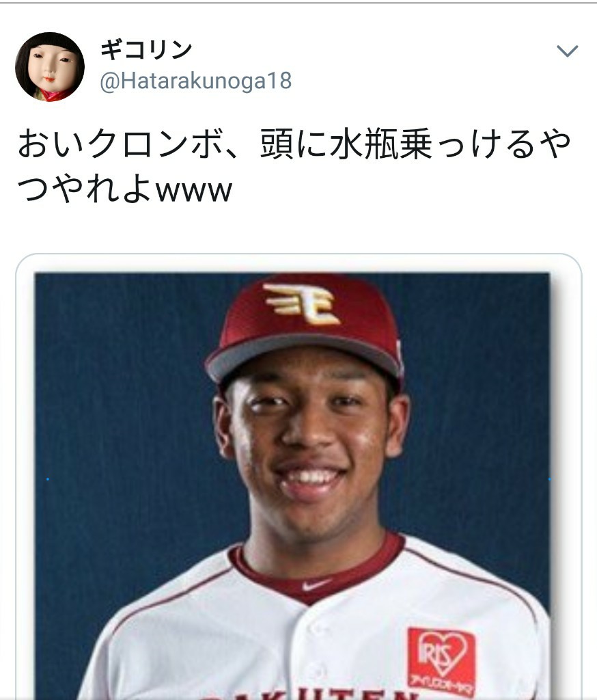This screenshot has width=597, height=700.
Task: Tap empty space below the tweet text
Action: 298,228
